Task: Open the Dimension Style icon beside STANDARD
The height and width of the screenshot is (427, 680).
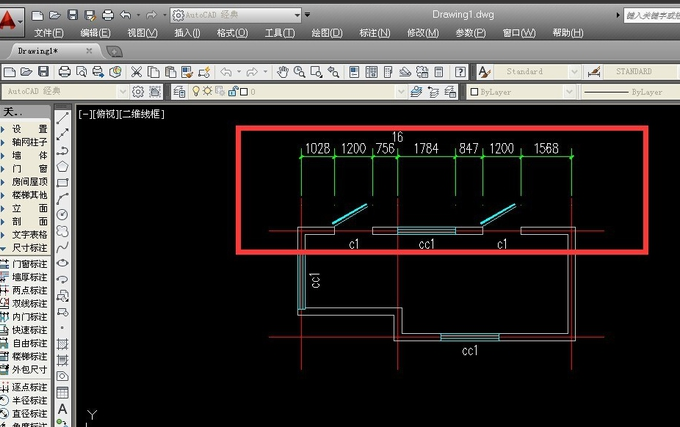Action: point(594,72)
